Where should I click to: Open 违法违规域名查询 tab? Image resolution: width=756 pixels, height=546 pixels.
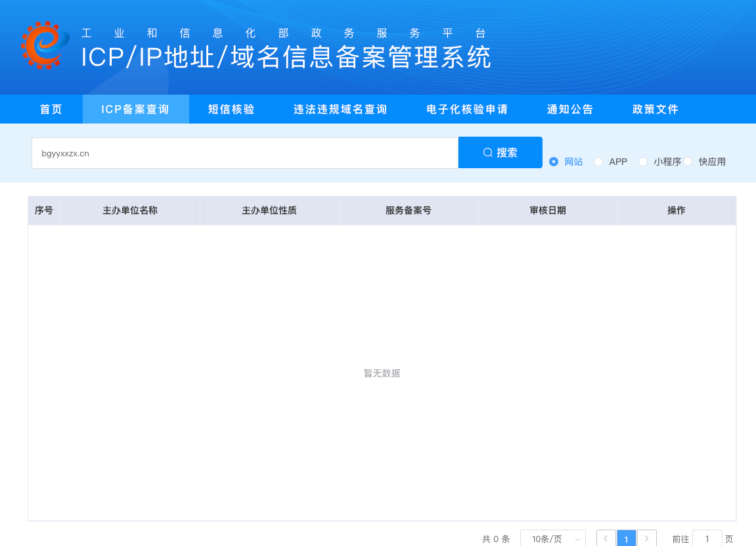pos(340,110)
